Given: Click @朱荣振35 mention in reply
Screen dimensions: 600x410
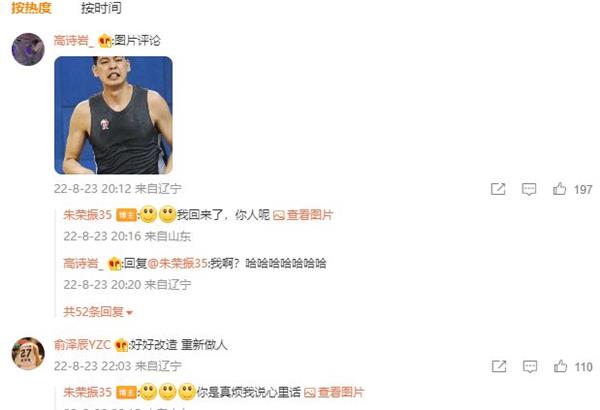Looking at the screenshot, I should (178, 263).
